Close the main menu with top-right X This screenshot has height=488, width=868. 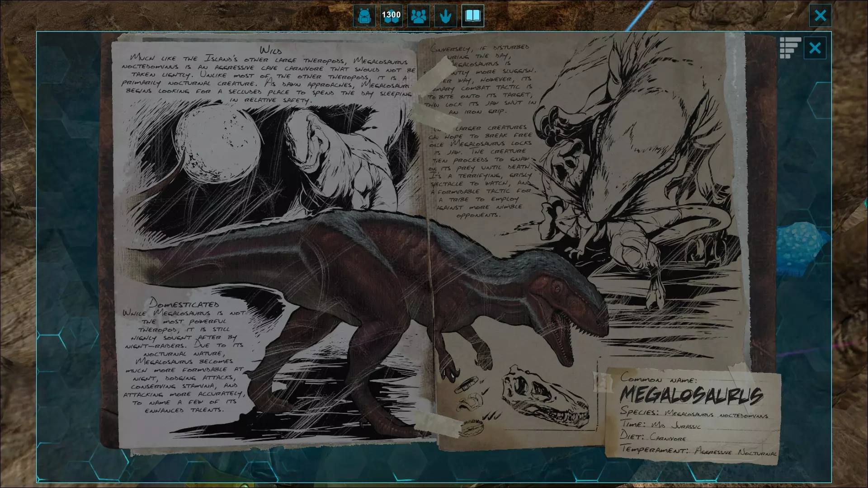click(x=820, y=16)
